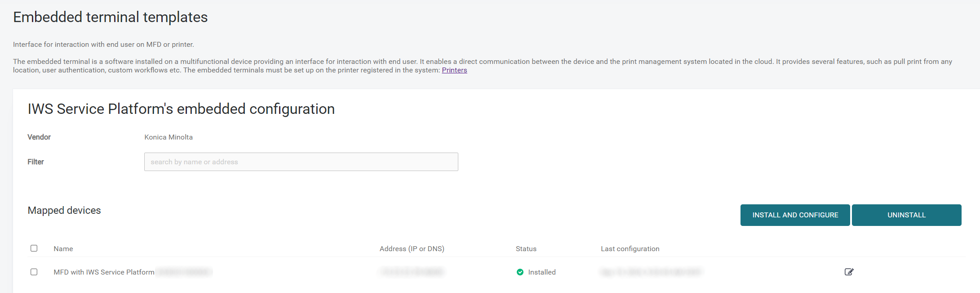The width and height of the screenshot is (980, 293).
Task: Click the Embedded terminal templates page title
Action: click(x=110, y=17)
